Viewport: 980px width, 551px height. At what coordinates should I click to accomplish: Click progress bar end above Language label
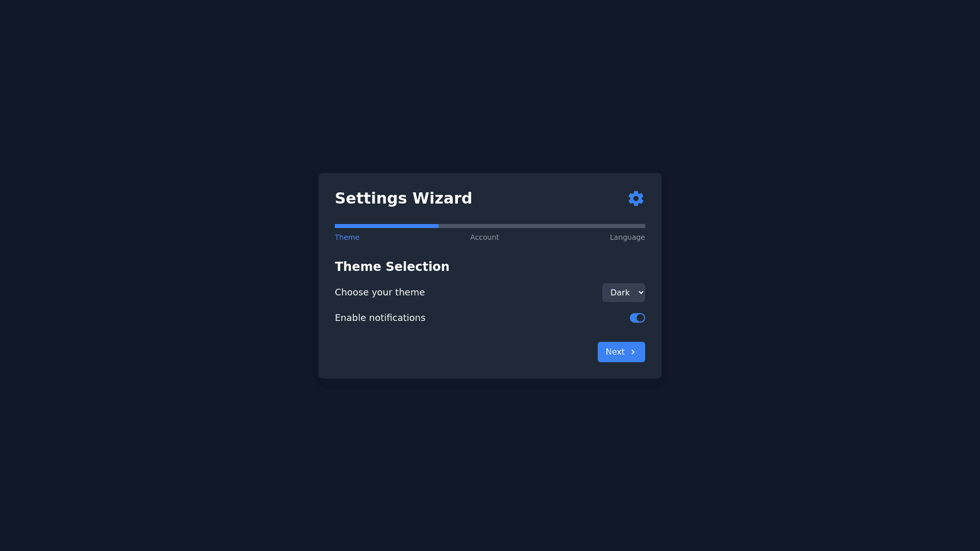coord(633,226)
